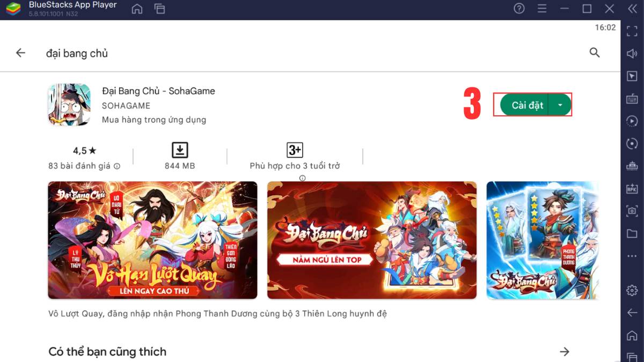Open BlueStacks home from title bar
Image resolution: width=644 pixels, height=362 pixels.
click(x=137, y=9)
